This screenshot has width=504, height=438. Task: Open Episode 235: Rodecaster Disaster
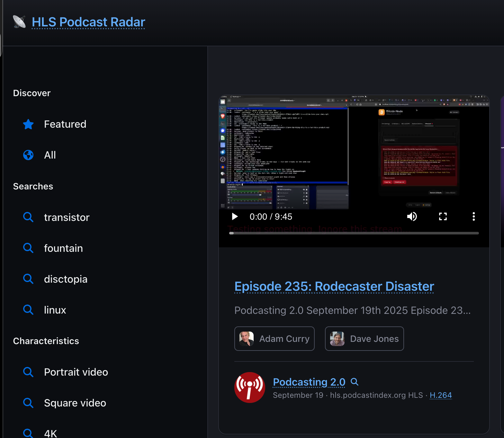pyautogui.click(x=334, y=286)
